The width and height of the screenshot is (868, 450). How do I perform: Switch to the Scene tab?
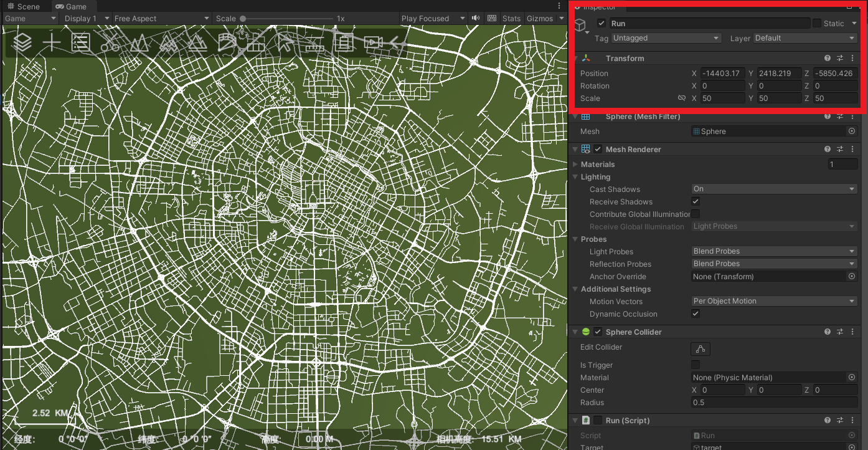point(23,6)
